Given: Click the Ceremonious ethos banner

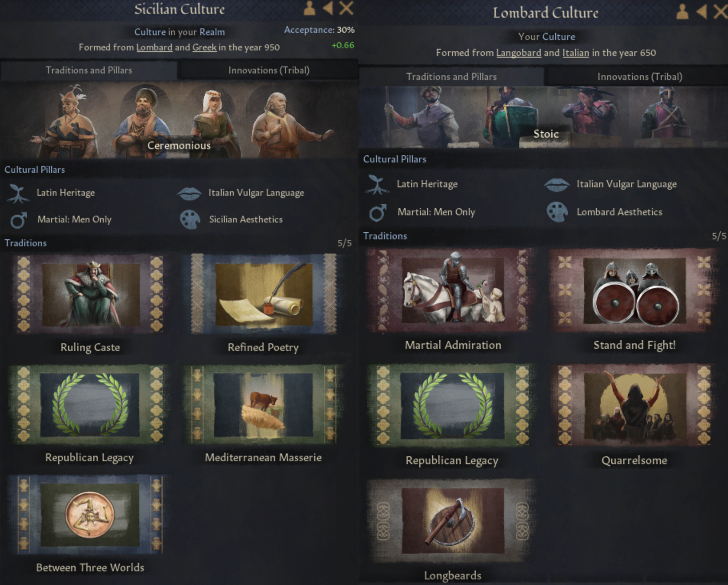Looking at the screenshot, I should click(x=179, y=146).
